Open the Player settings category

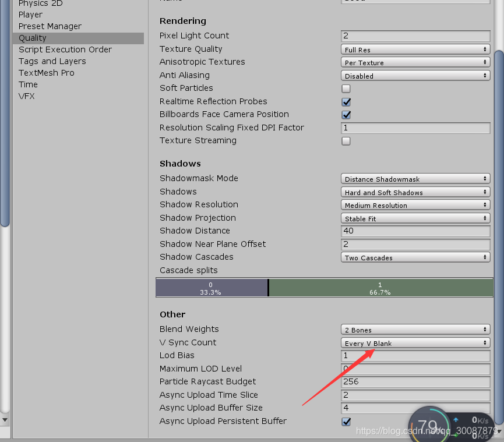tap(30, 15)
